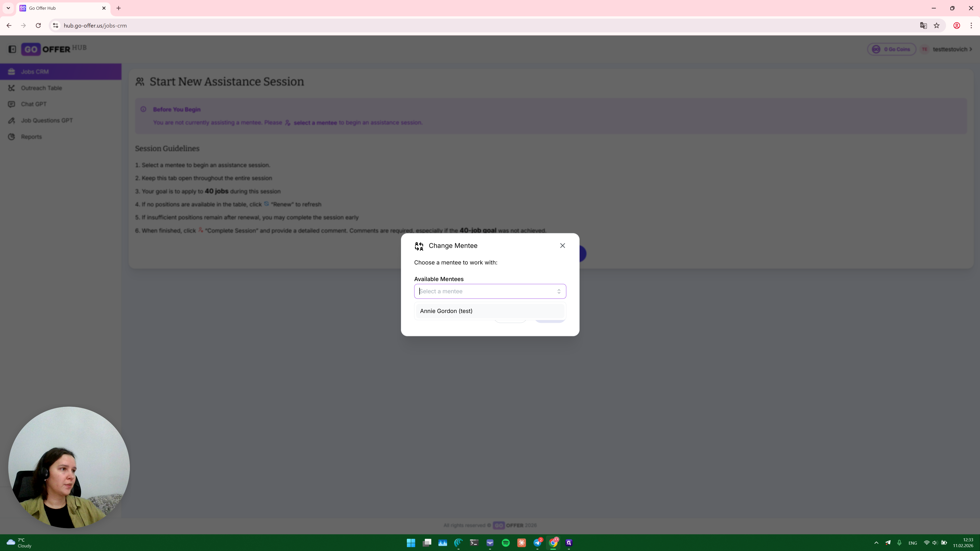The height and width of the screenshot is (551, 980).
Task: Click the Go Coins balance badge
Action: 891,49
